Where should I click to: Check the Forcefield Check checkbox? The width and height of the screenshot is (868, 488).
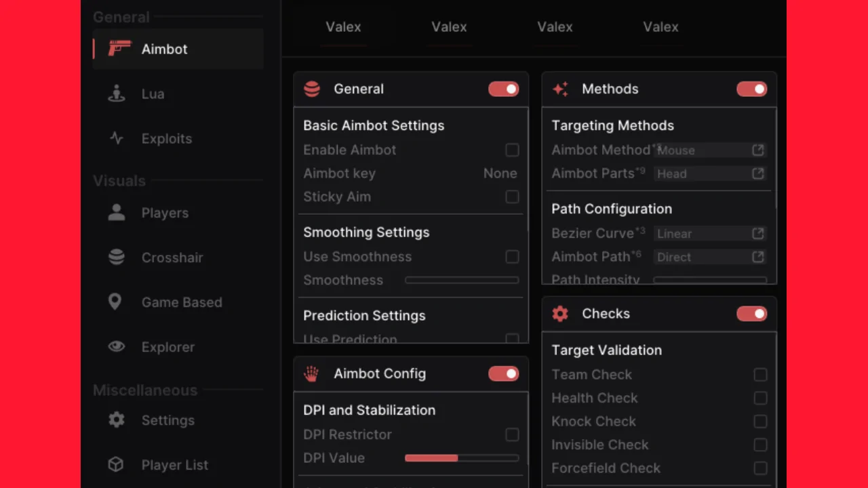760,468
